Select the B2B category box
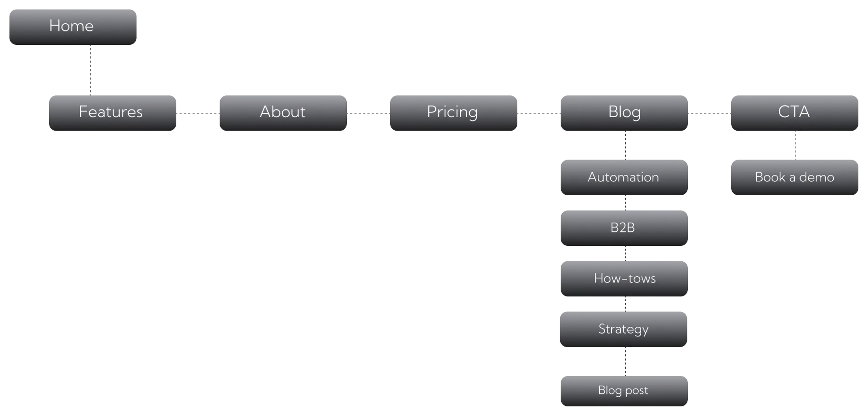This screenshot has width=868, height=416. (x=624, y=228)
